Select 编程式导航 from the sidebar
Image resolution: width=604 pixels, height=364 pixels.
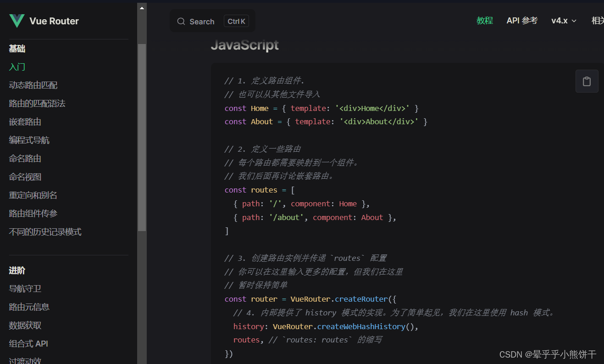point(29,140)
